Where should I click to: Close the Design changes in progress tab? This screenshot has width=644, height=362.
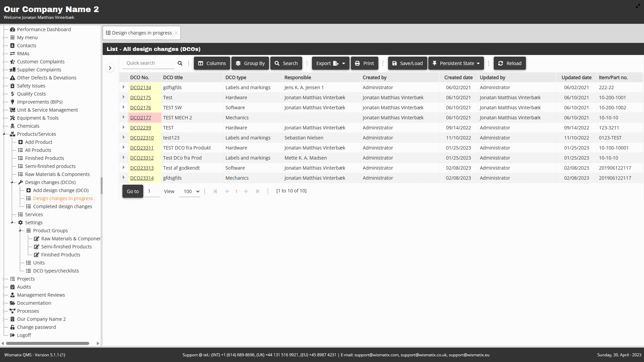(176, 33)
